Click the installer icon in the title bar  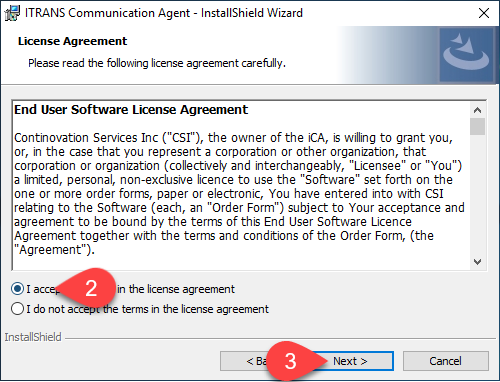(x=12, y=13)
